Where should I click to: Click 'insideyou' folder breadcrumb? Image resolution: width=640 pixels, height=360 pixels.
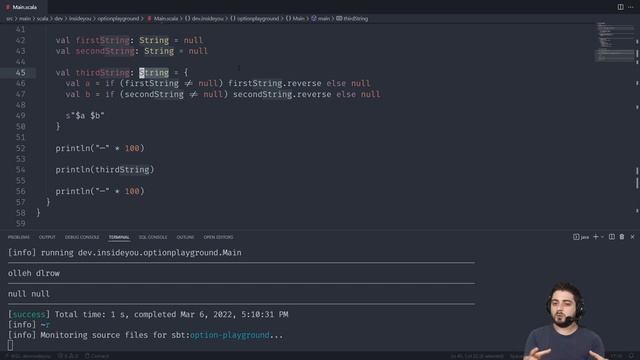[80, 18]
